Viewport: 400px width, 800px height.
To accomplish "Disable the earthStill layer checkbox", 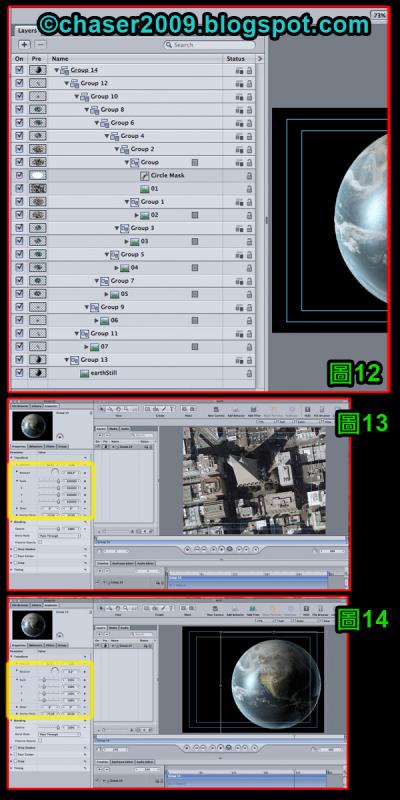I will click(x=19, y=373).
